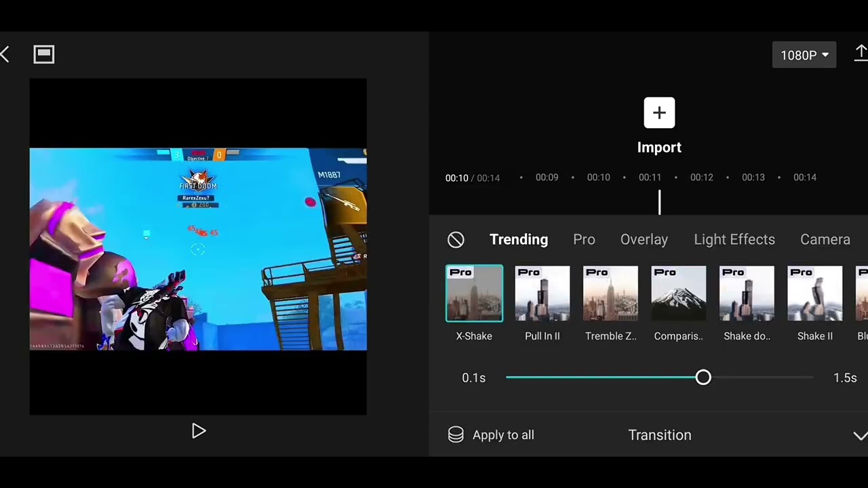
Task: Choose the Tremble Z.. transition thumbnail
Action: pos(610,293)
